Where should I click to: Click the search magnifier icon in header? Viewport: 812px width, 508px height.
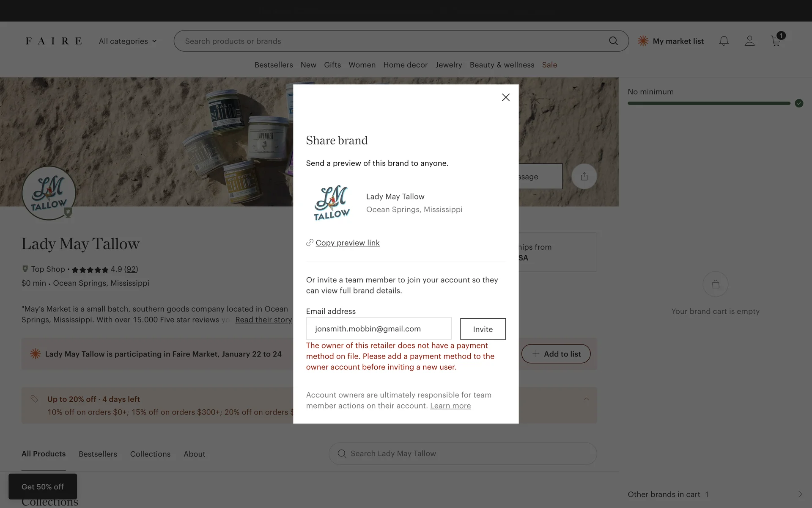tap(613, 41)
